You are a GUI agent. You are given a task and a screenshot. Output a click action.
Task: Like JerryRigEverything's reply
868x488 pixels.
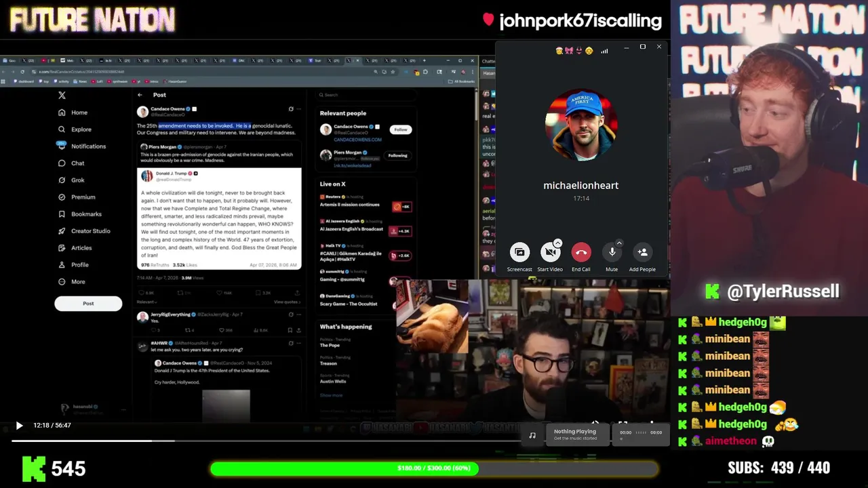221,330
